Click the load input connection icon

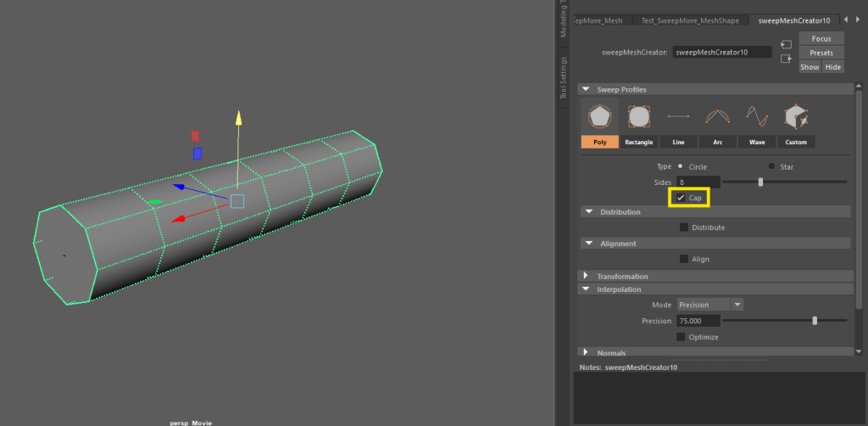tap(786, 44)
